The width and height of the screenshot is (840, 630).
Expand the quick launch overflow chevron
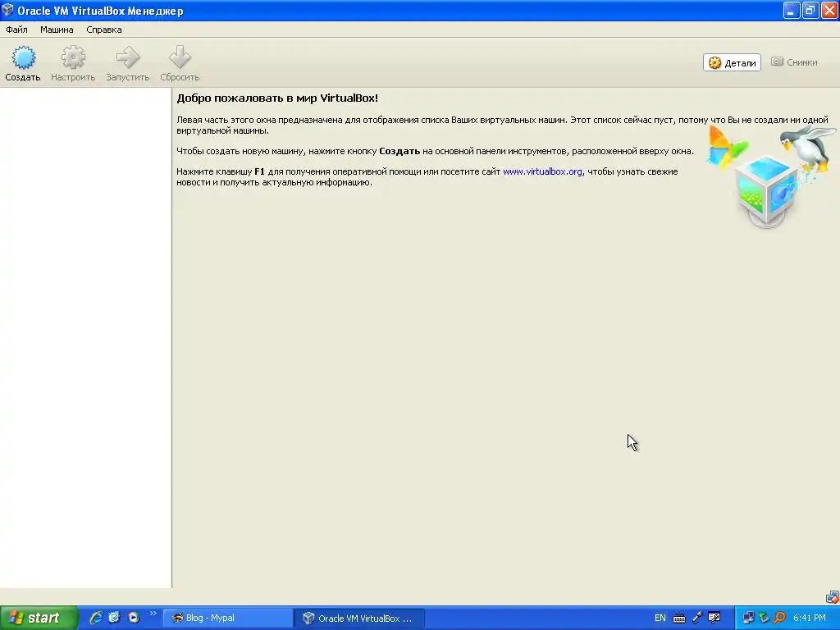click(153, 614)
